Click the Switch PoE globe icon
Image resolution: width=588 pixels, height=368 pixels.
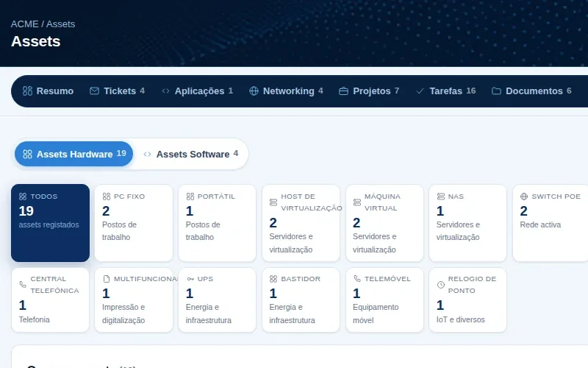(524, 197)
